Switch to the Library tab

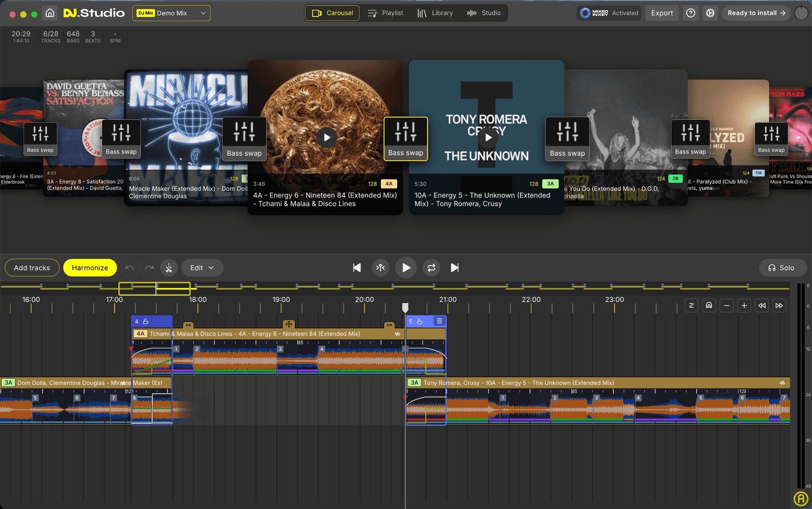(x=436, y=13)
